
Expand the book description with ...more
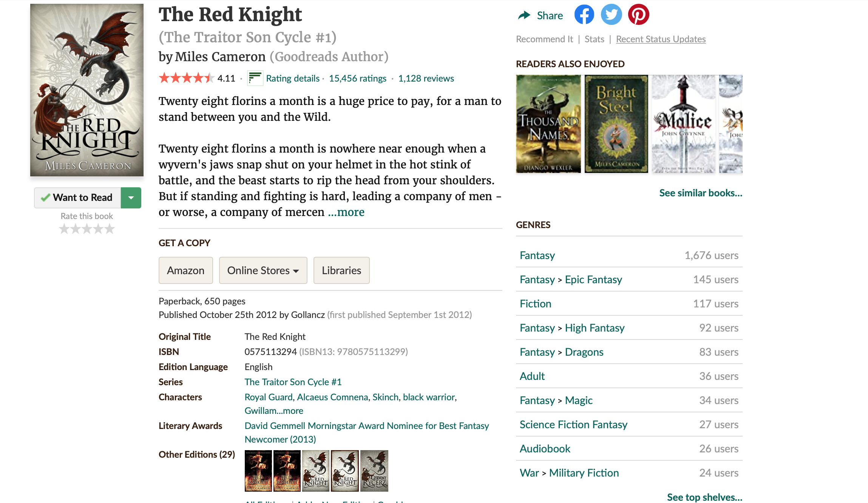tap(346, 212)
